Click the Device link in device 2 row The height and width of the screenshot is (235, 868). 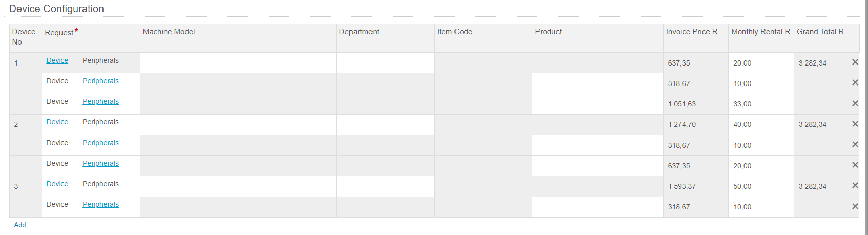pyautogui.click(x=57, y=122)
